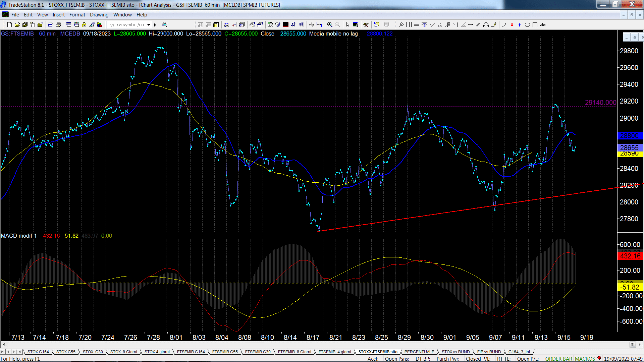This screenshot has width=644, height=362.
Task: Click the green bar chart style icon
Action: (286, 25)
